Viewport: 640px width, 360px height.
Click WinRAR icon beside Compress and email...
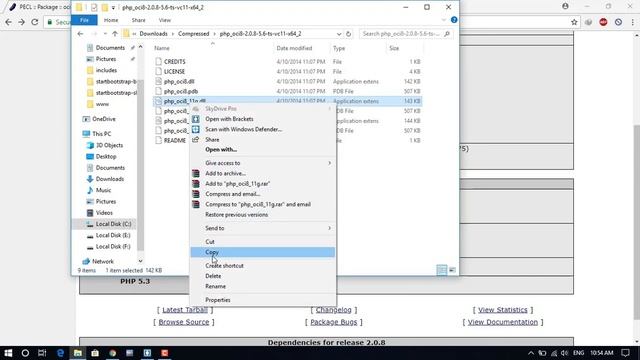(196, 194)
